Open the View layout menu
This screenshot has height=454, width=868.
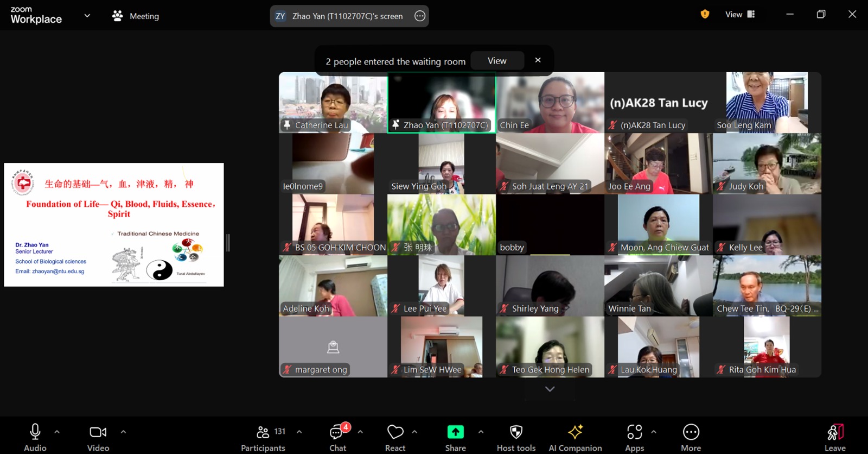point(740,15)
